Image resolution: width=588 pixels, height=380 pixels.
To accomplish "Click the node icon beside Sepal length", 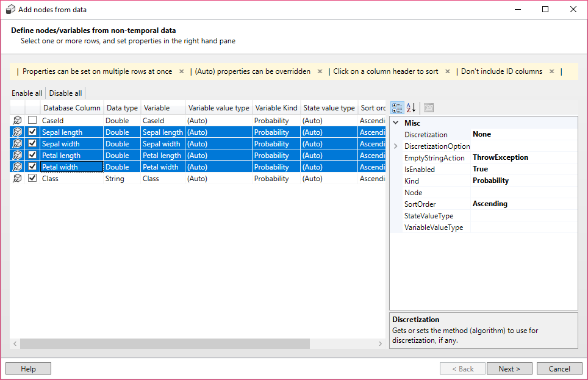I will coord(17,132).
